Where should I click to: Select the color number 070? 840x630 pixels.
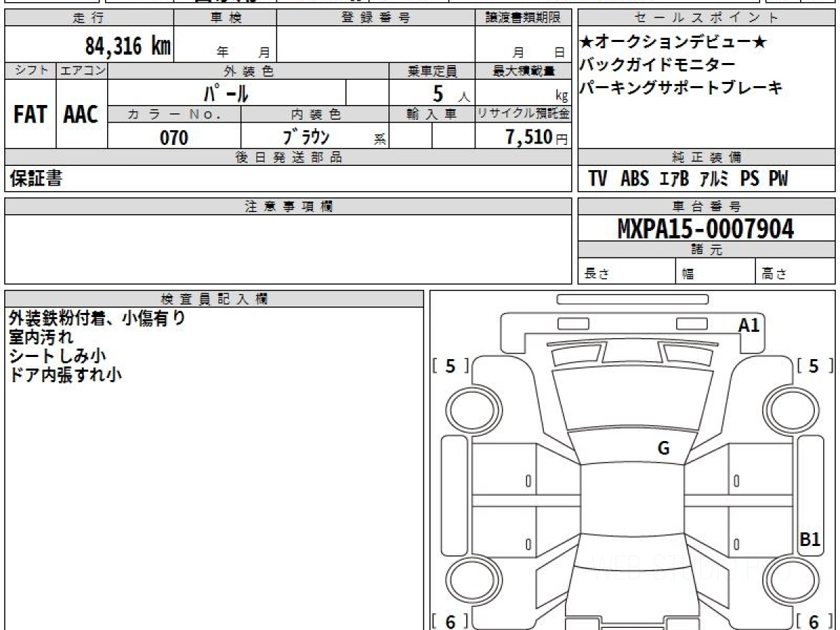coord(174,138)
